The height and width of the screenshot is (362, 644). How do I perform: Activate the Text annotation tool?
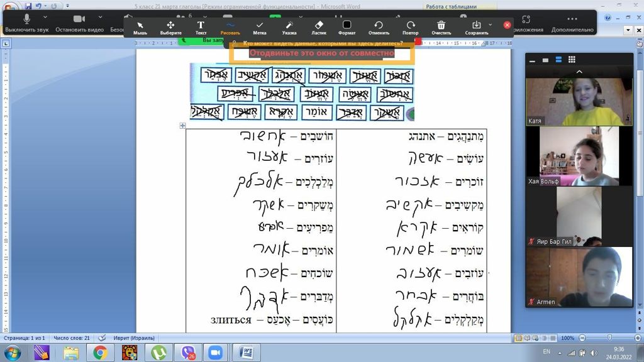point(201,28)
